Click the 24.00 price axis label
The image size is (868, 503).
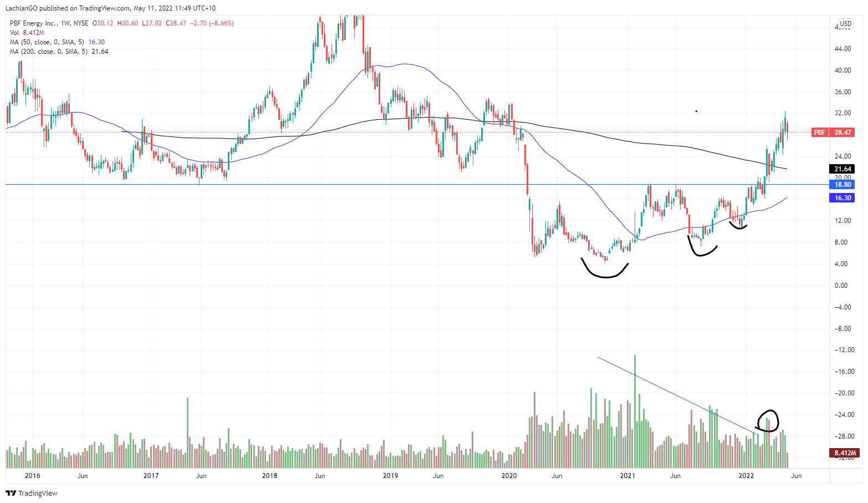point(843,156)
